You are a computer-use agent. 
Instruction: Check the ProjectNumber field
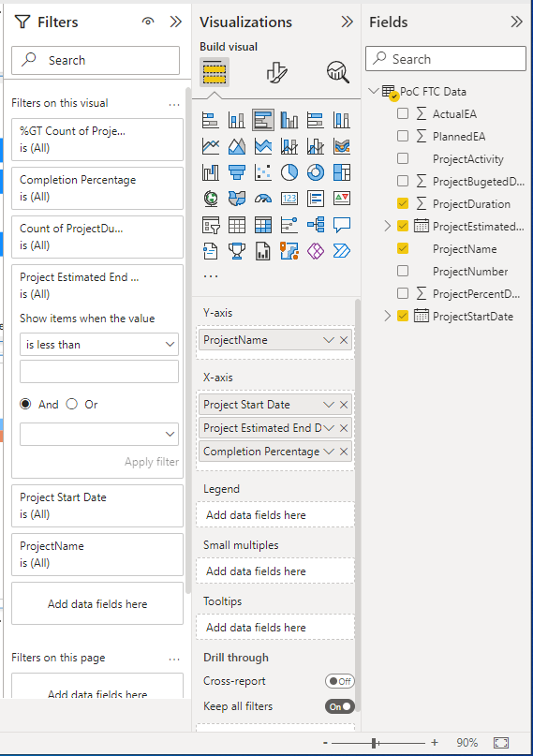(x=403, y=271)
